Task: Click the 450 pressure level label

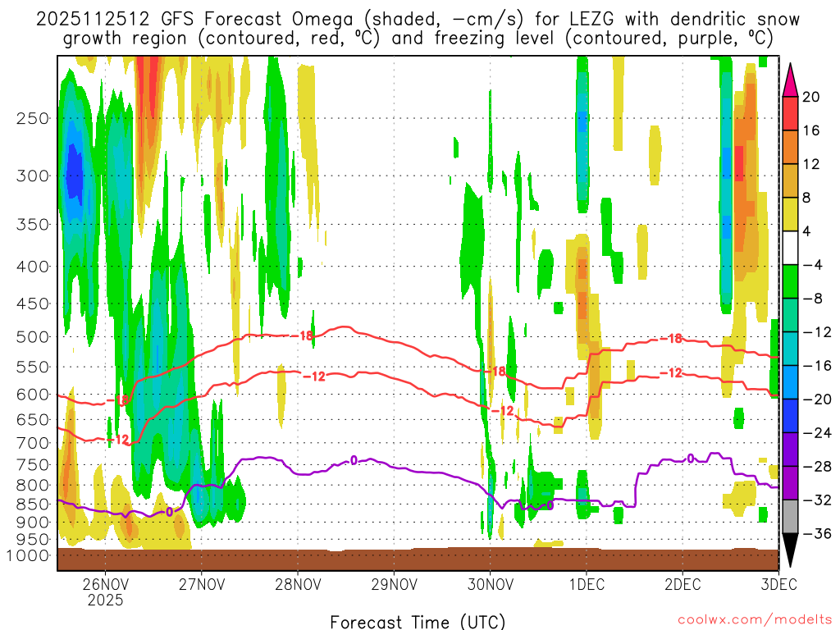Action: pyautogui.click(x=33, y=304)
